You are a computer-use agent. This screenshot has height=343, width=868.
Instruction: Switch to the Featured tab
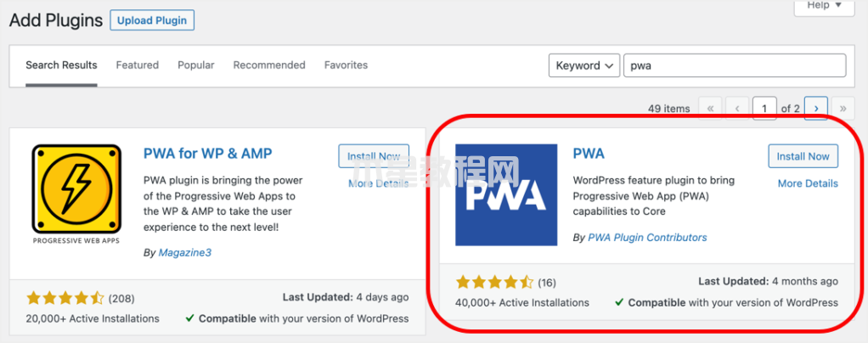coord(138,65)
